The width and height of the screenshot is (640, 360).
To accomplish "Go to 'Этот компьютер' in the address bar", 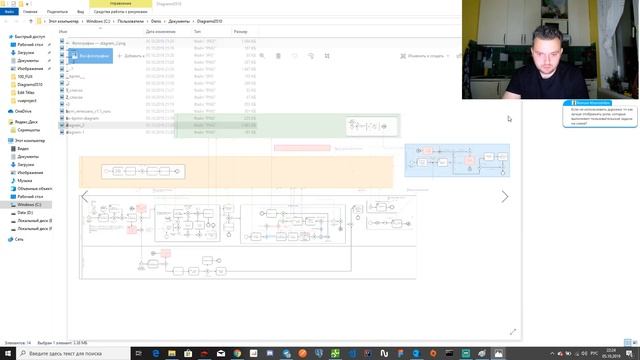I will pos(63,21).
